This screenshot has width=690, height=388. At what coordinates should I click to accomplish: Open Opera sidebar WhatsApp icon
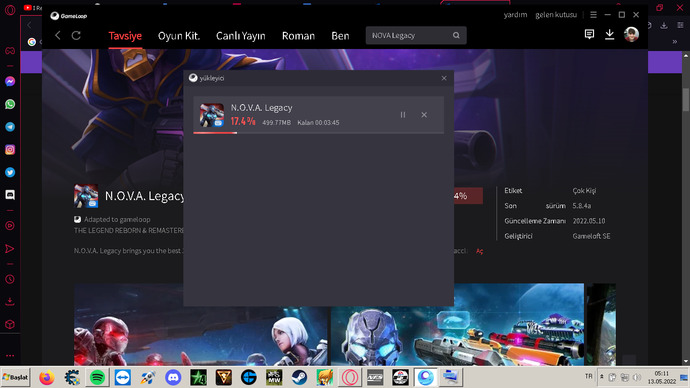[x=10, y=104]
